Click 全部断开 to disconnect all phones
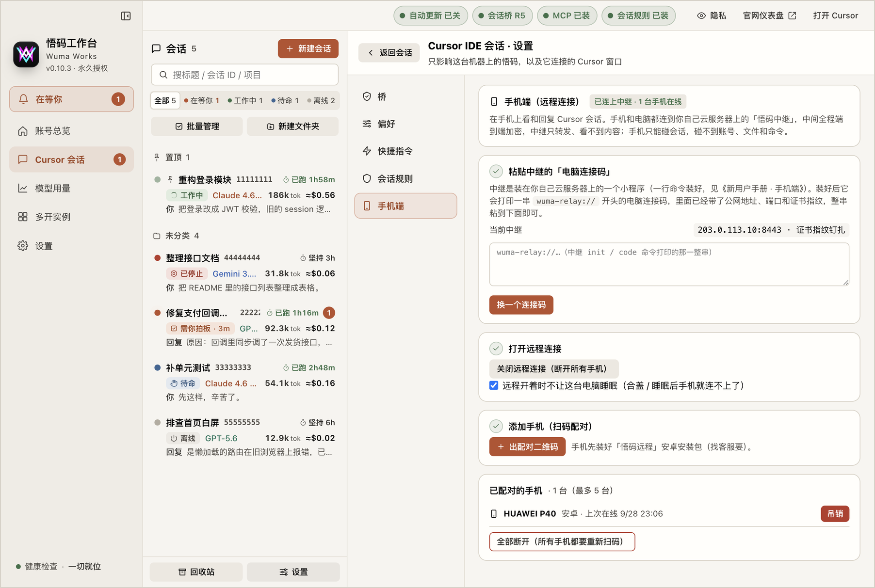 (x=562, y=541)
